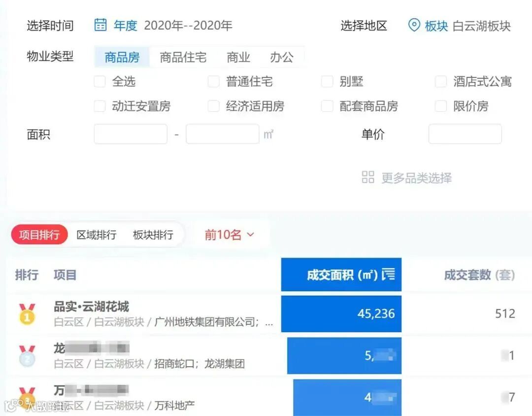532x416 pixels.
Task: Tick the 别墅 checkbox
Action: coord(327,81)
